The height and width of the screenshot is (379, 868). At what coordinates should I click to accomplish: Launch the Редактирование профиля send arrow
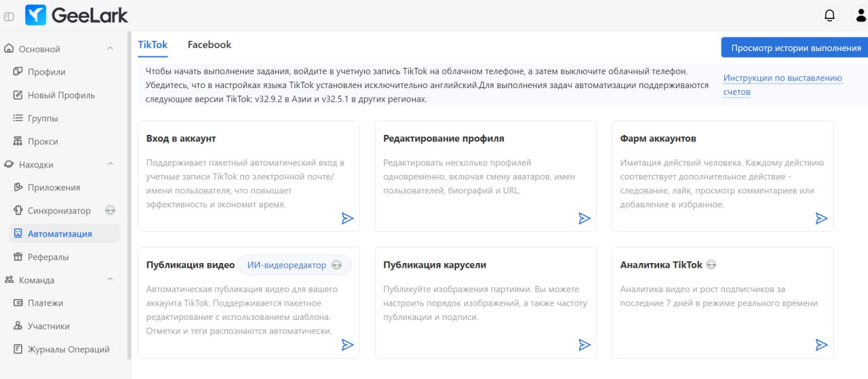(585, 218)
